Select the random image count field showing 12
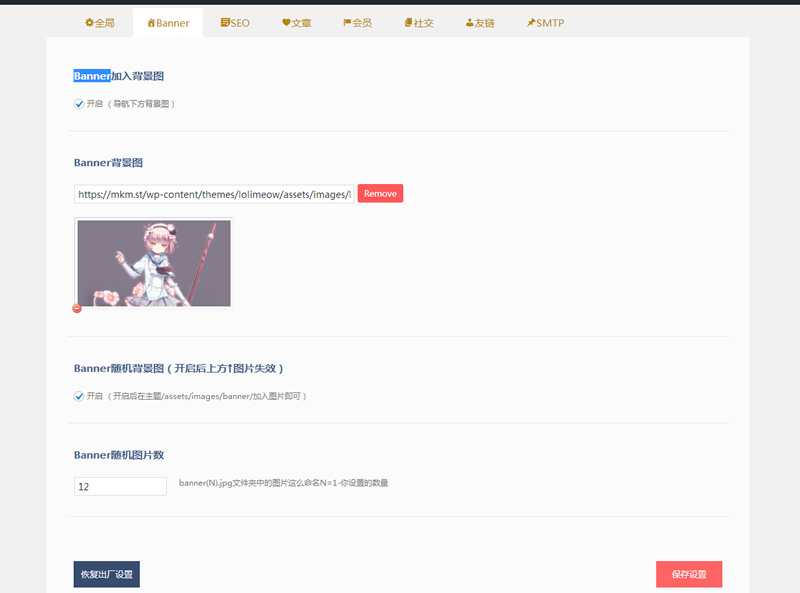 [120, 485]
